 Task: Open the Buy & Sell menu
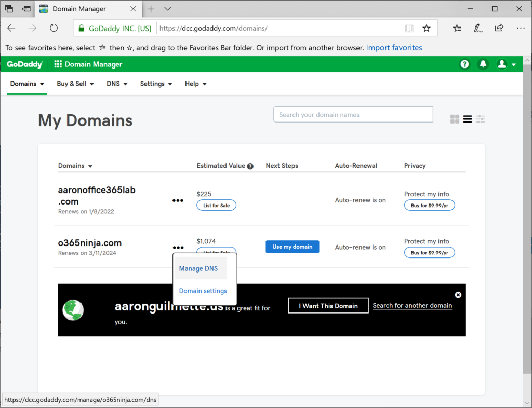tap(72, 84)
